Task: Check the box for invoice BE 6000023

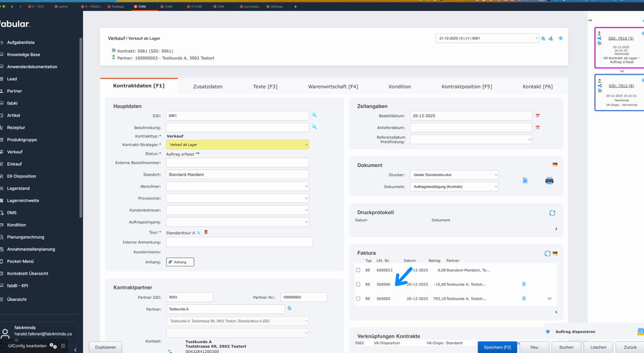Action: [358, 270]
